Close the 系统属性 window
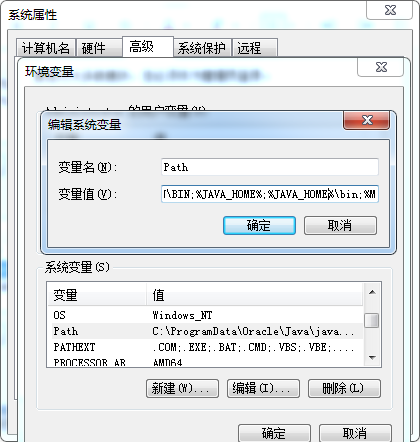Viewport: 420px width, 442px height. [390, 10]
